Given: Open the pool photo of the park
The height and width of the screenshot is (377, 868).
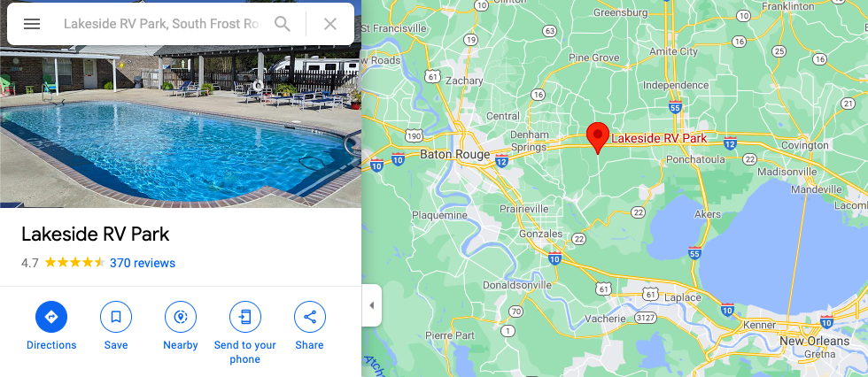Looking at the screenshot, I should point(181,104).
